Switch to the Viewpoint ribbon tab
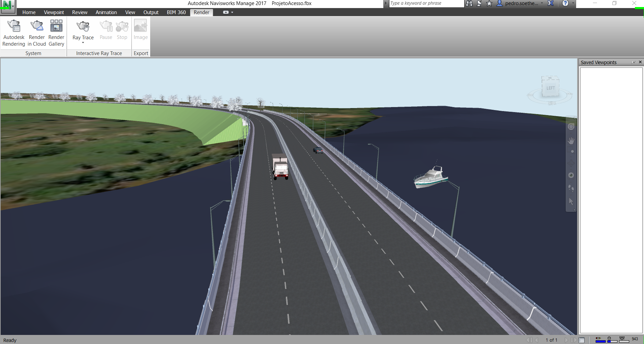Image resolution: width=644 pixels, height=344 pixels. coord(54,12)
